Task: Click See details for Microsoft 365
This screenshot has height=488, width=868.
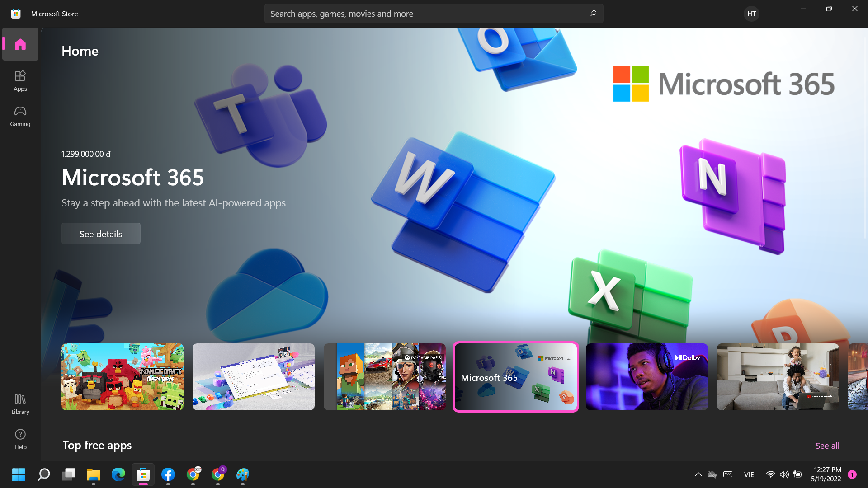Action: [x=100, y=233]
